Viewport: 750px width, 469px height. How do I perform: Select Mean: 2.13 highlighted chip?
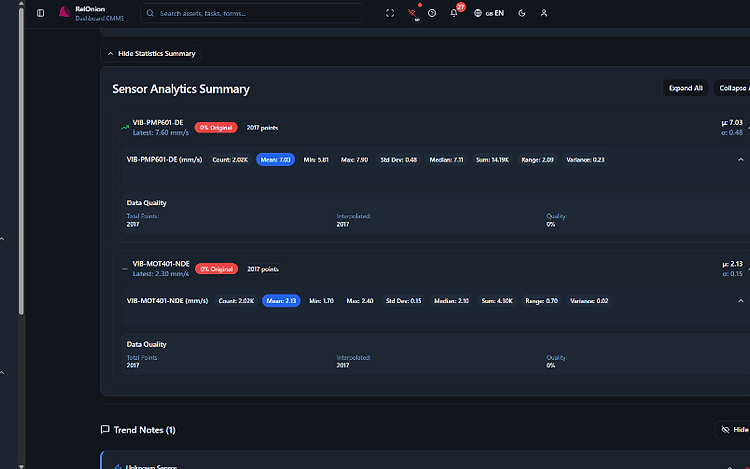(281, 301)
